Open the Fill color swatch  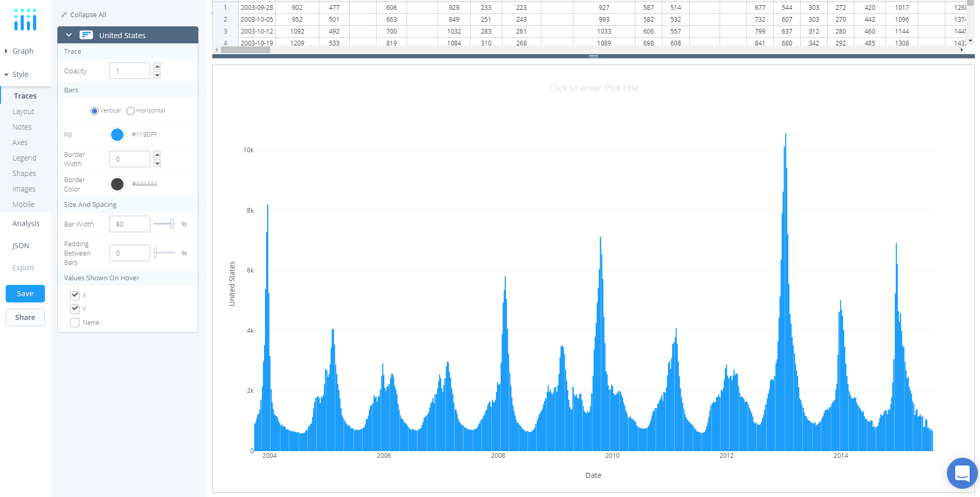[117, 135]
